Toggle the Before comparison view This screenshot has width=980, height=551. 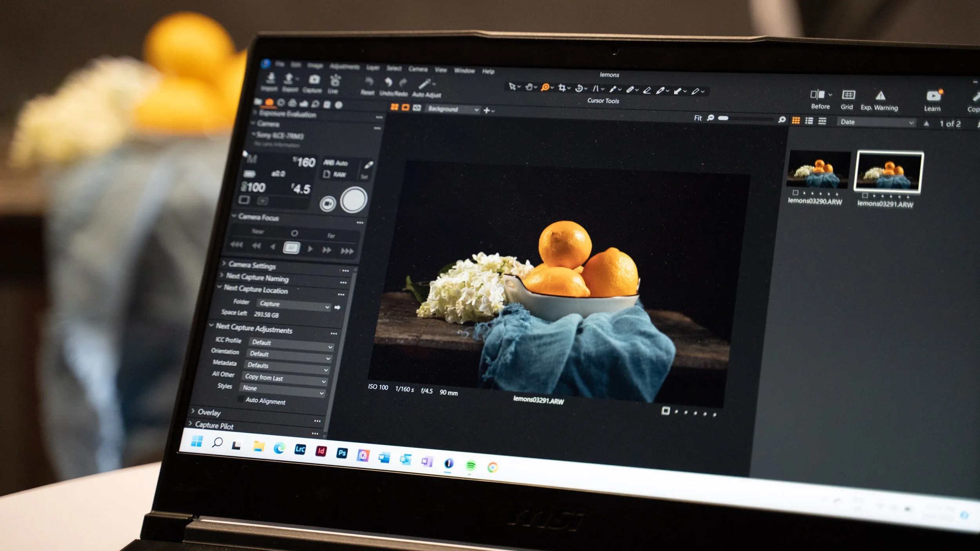tap(818, 94)
